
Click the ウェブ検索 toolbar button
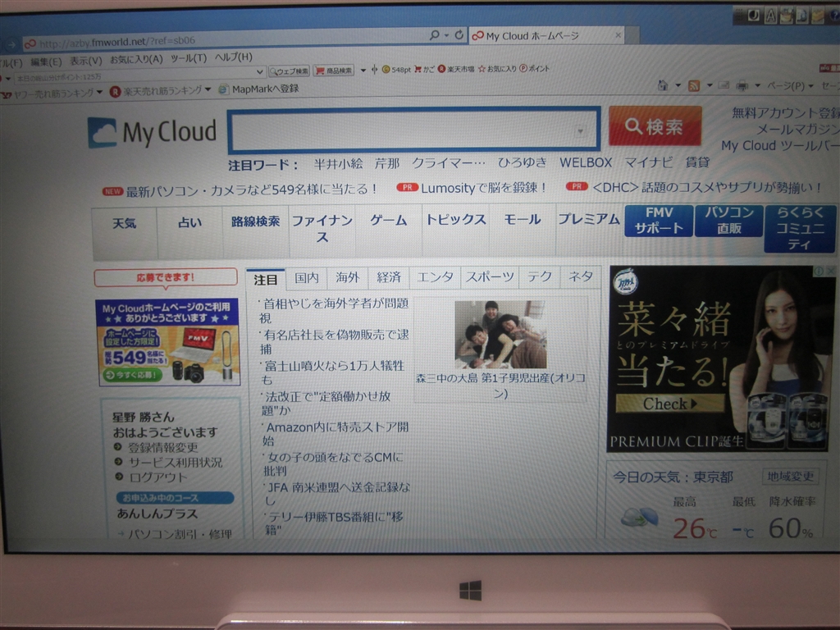click(x=289, y=71)
